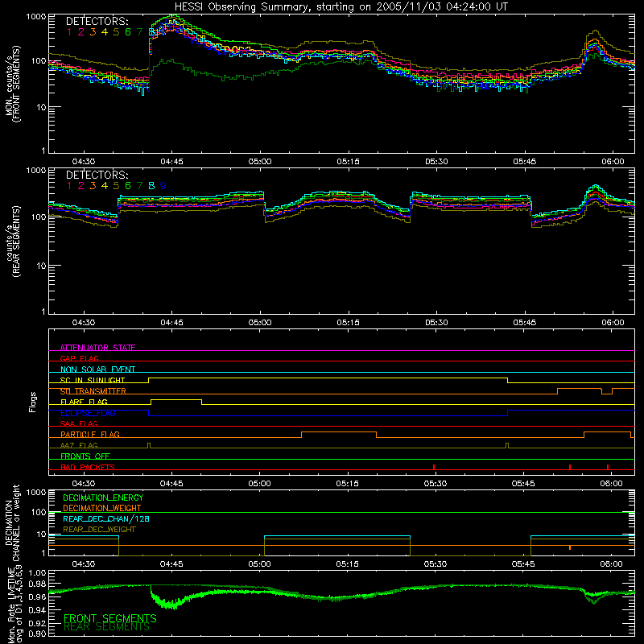Image resolution: width=644 pixels, height=644 pixels.
Task: Select detector 3 in rear segments legend
Action: pyautogui.click(x=93, y=186)
